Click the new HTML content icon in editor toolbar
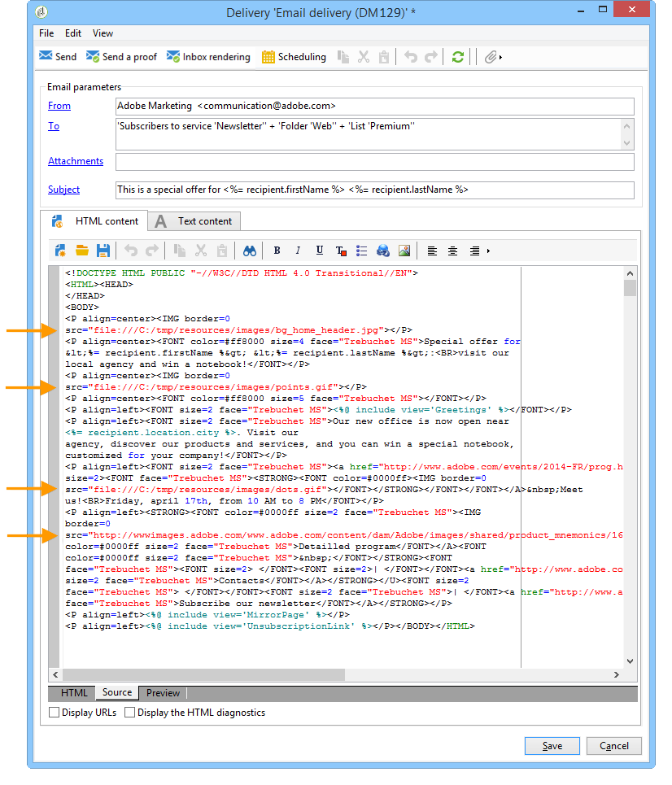Viewport: 672px width, 785px height. [x=60, y=251]
